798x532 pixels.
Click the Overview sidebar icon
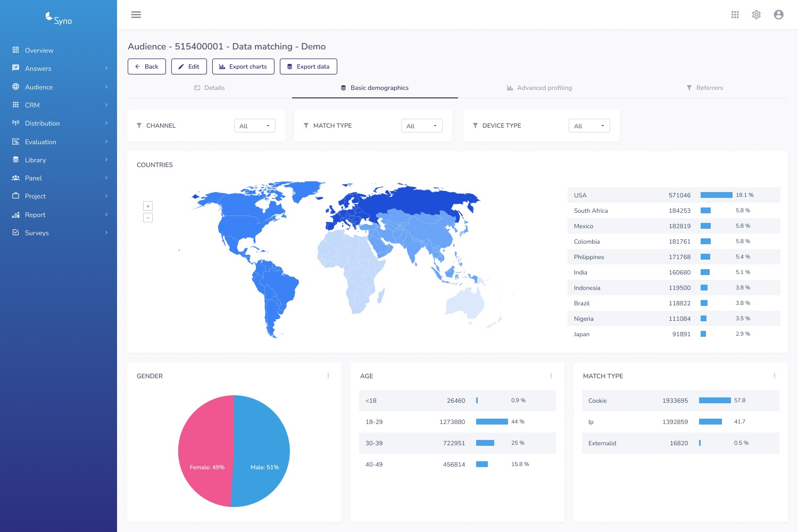pyautogui.click(x=15, y=50)
